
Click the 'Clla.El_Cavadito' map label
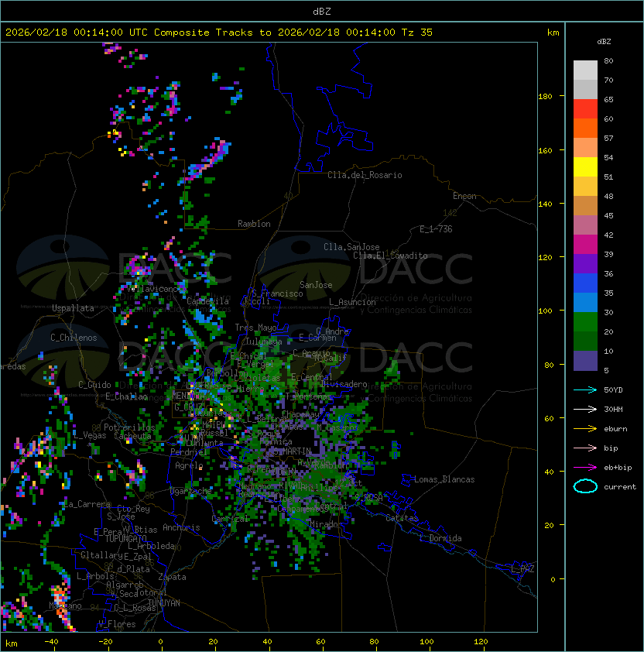click(x=390, y=256)
